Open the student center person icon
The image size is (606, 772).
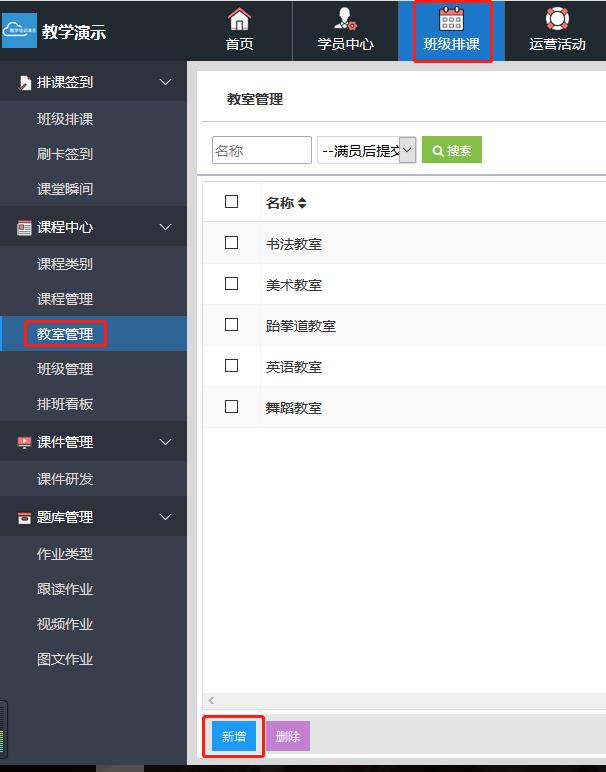[x=345, y=19]
